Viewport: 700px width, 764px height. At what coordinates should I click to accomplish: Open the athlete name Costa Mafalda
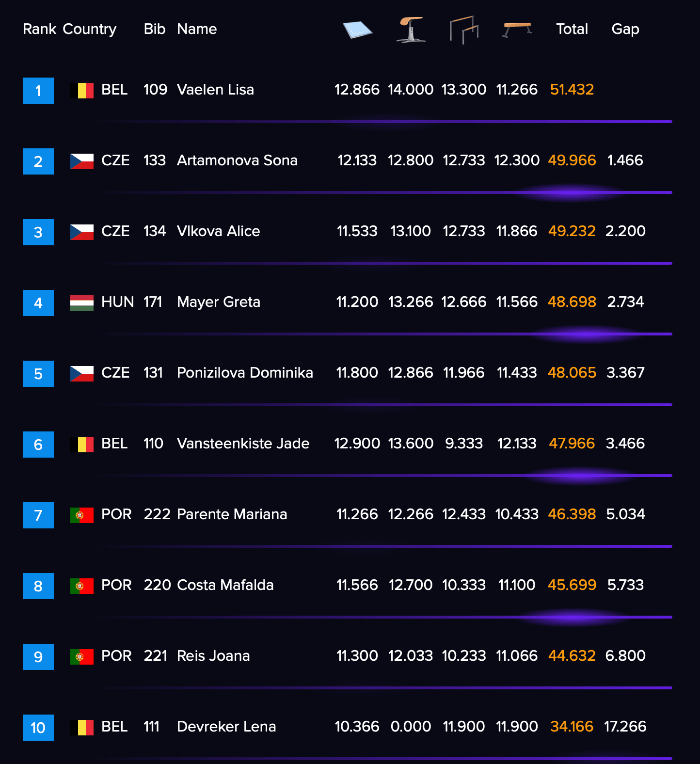pos(225,585)
